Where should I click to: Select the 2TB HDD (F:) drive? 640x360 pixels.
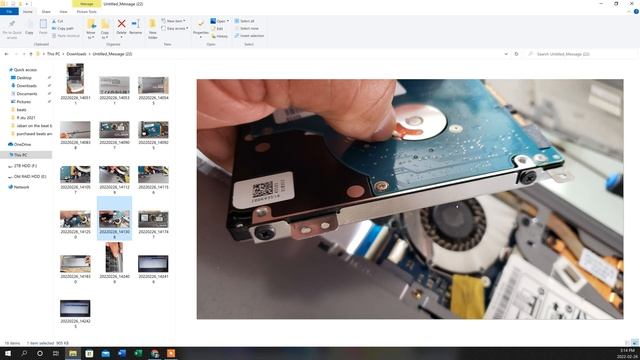pyautogui.click(x=25, y=166)
